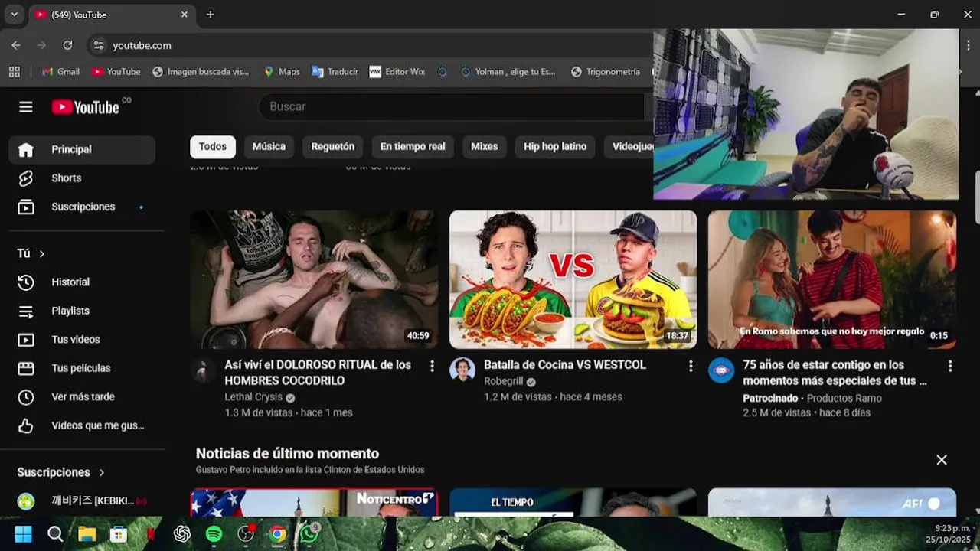
Task: Open Tus películas in sidebar
Action: tap(82, 368)
